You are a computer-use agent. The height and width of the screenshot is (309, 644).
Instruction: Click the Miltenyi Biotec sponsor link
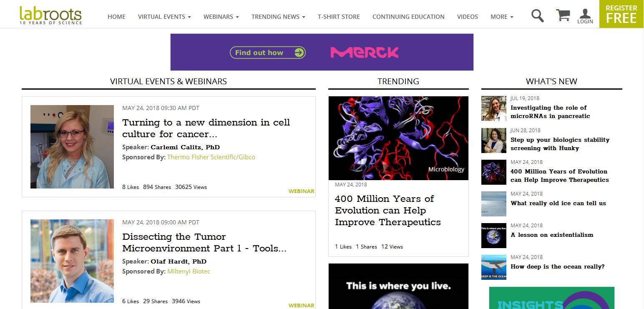[x=189, y=271]
